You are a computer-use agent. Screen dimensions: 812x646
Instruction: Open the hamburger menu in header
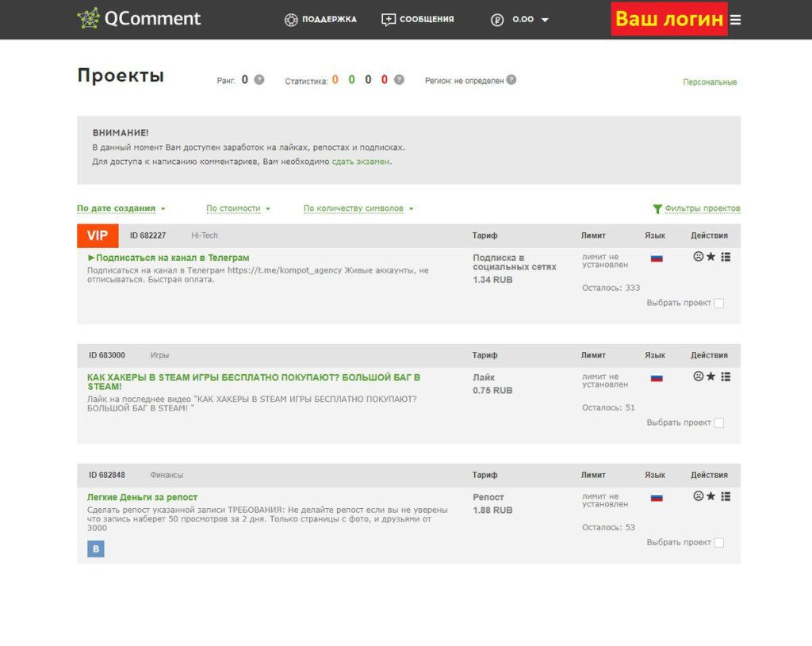click(736, 20)
